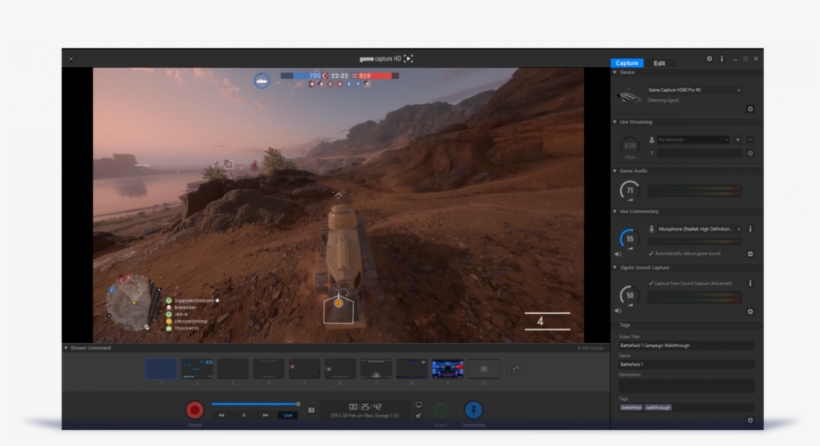Screen dimensions: 820x446
Task: Click the green Stream button
Action: 440,410
